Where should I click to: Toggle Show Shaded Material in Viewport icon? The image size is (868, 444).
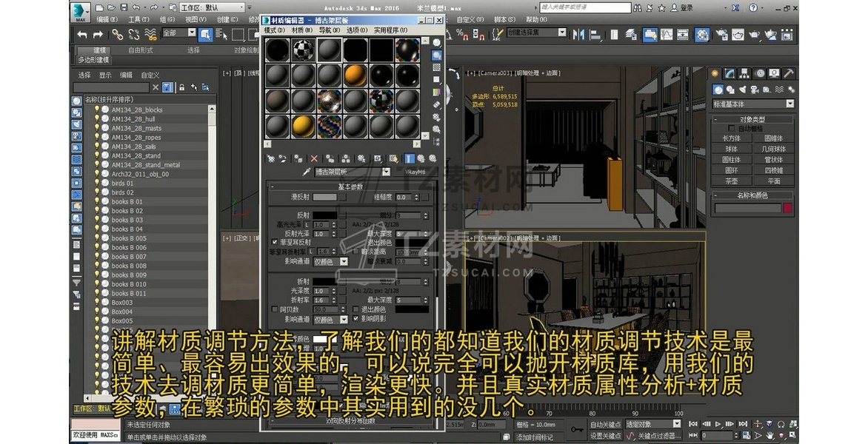pos(393,158)
